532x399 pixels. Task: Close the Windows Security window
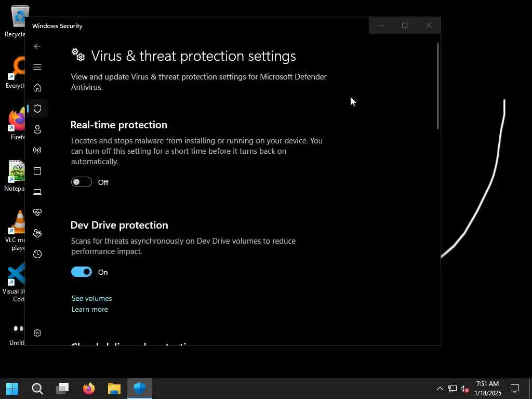(429, 25)
